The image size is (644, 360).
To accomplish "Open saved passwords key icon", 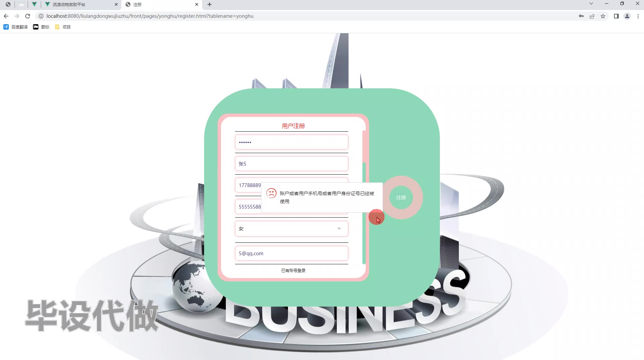I will click(x=581, y=16).
